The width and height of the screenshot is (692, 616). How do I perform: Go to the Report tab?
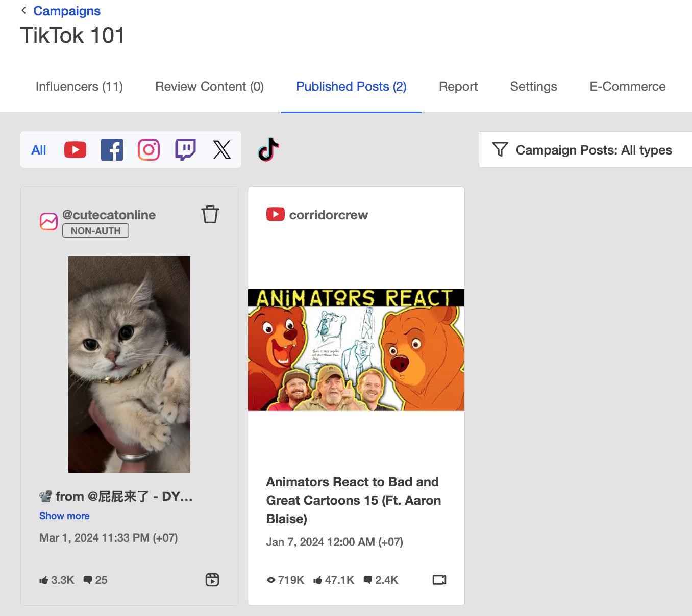pos(458,87)
